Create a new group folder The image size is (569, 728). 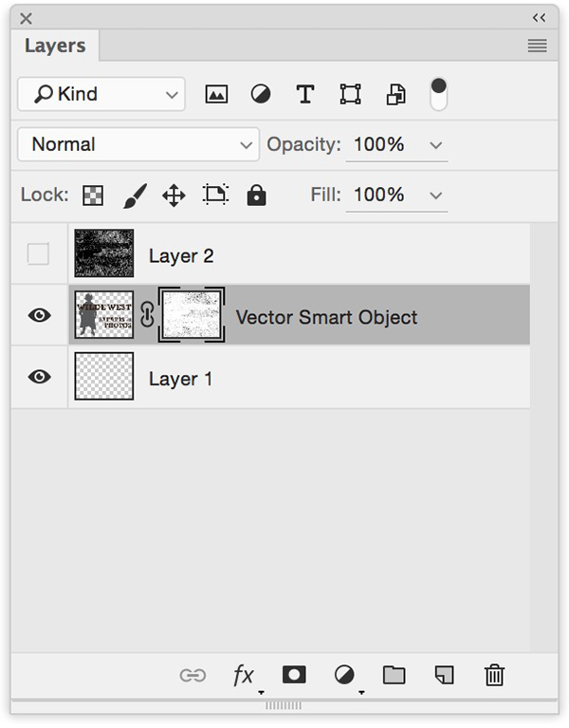point(395,675)
